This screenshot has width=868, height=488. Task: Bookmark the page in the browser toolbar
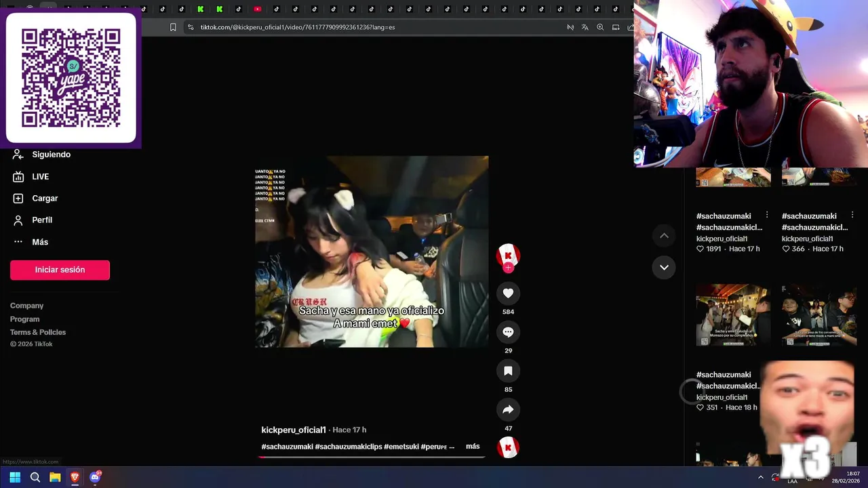pos(173,27)
